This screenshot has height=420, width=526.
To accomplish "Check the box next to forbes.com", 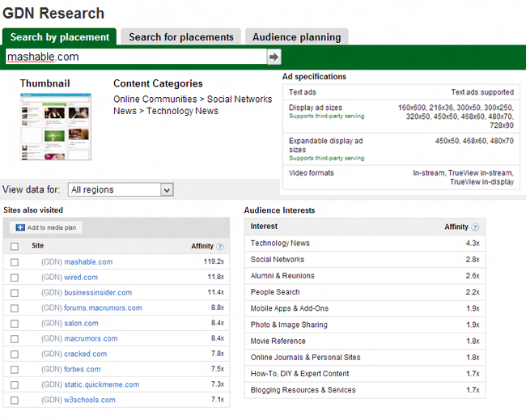I will (x=15, y=370).
